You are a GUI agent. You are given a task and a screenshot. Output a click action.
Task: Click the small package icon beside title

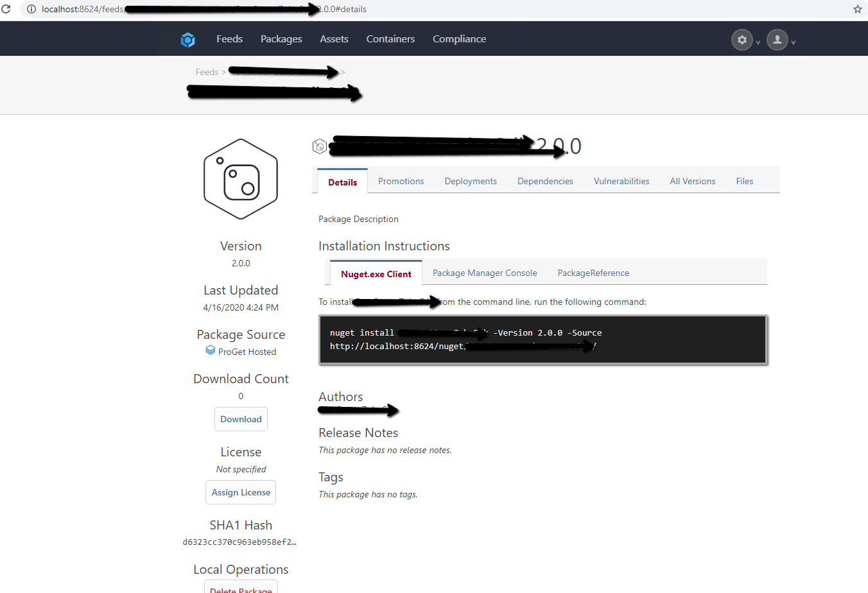pyautogui.click(x=320, y=146)
